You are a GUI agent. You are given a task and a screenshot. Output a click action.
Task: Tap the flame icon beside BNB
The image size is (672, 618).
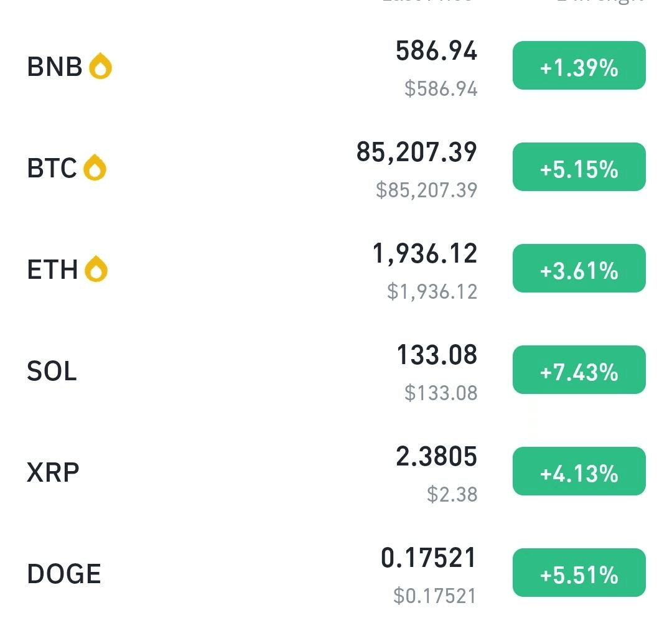[x=100, y=66]
